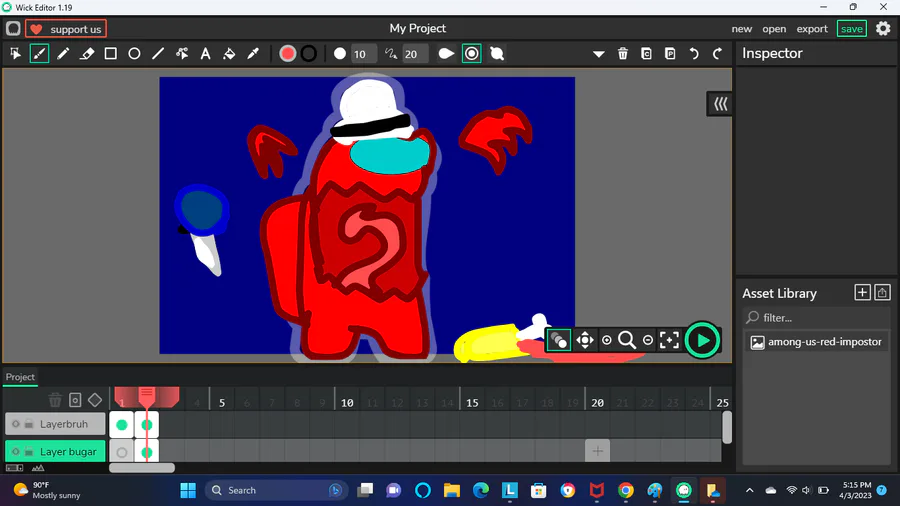Add a new asset to Asset Library
This screenshot has width=900, height=506.
click(862, 293)
